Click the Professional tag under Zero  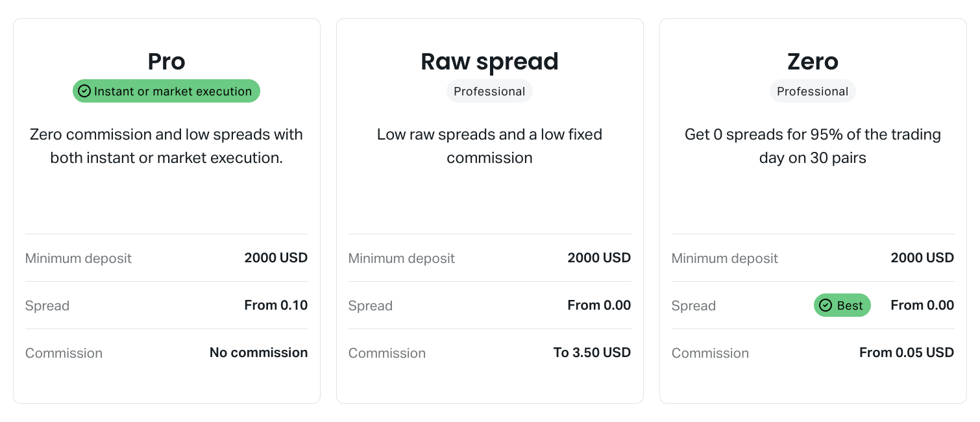(x=813, y=91)
